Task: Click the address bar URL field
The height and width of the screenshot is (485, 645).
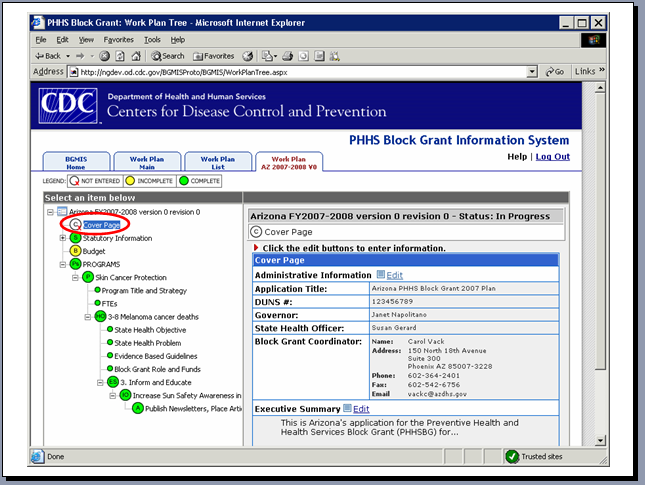Action: [x=303, y=72]
